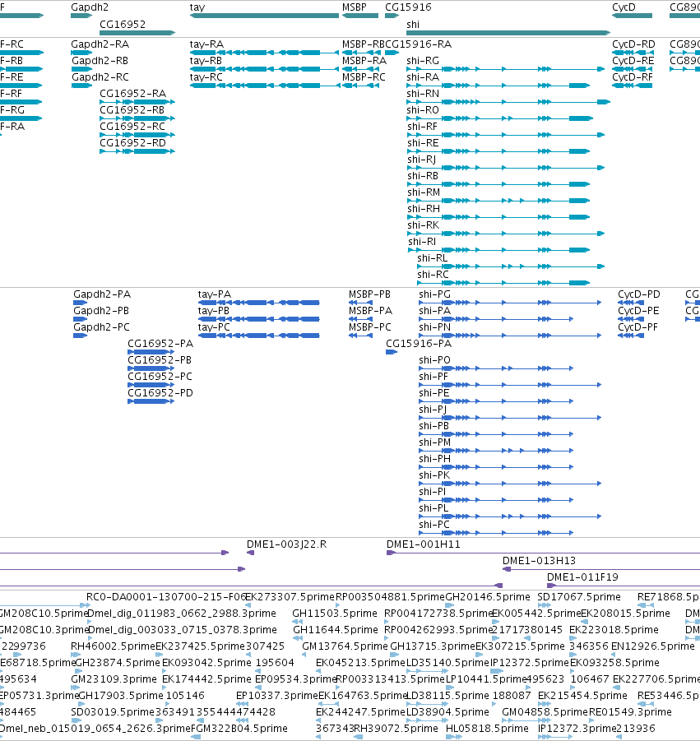Open transcript Gapdh2-RA label
This screenshot has width=700, height=741.
tap(100, 44)
